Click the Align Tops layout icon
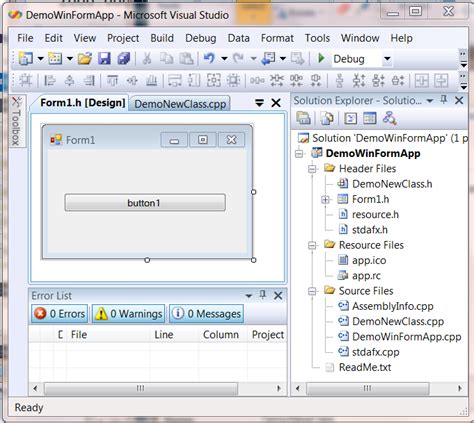474x423 pixels. tap(113, 80)
